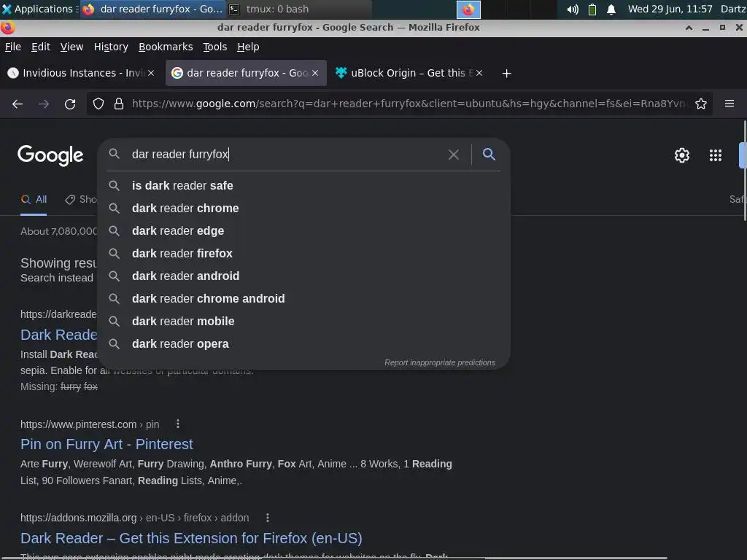Open the volume control in system tray

click(x=572, y=9)
